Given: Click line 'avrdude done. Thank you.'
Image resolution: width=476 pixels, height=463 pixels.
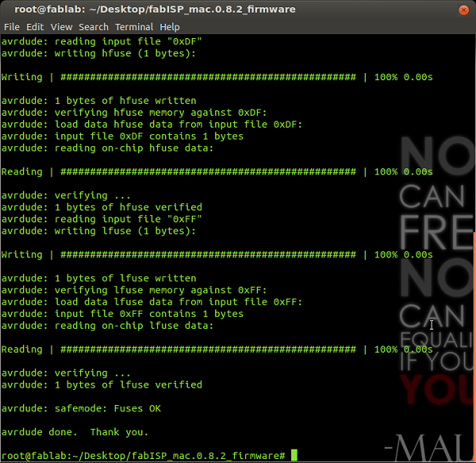Looking at the screenshot, I should pyautogui.click(x=75, y=432).
